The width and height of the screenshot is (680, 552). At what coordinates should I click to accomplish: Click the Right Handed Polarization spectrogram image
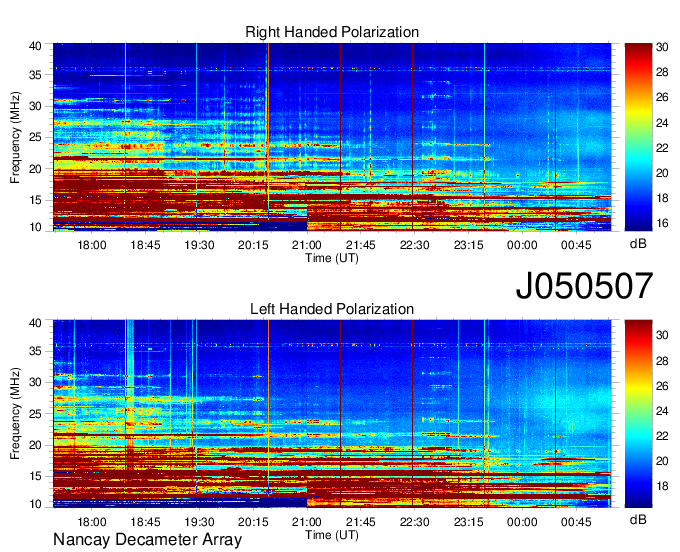click(332, 137)
